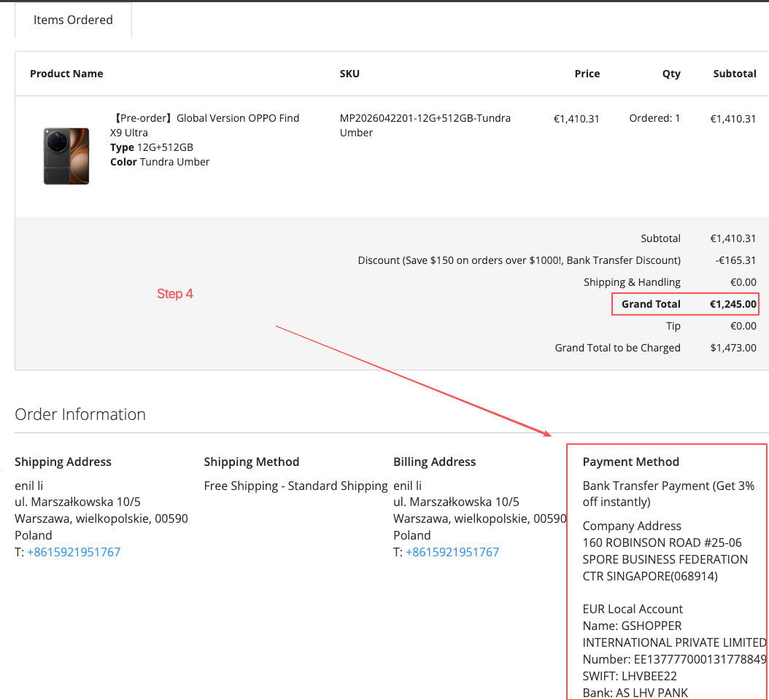Click the Shipping Method heading

[252, 462]
